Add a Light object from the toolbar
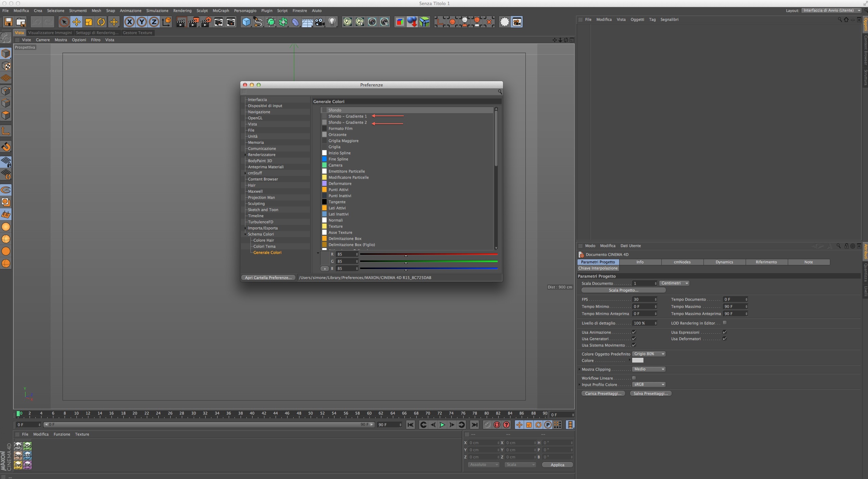Image resolution: width=868 pixels, height=479 pixels. pyautogui.click(x=332, y=22)
